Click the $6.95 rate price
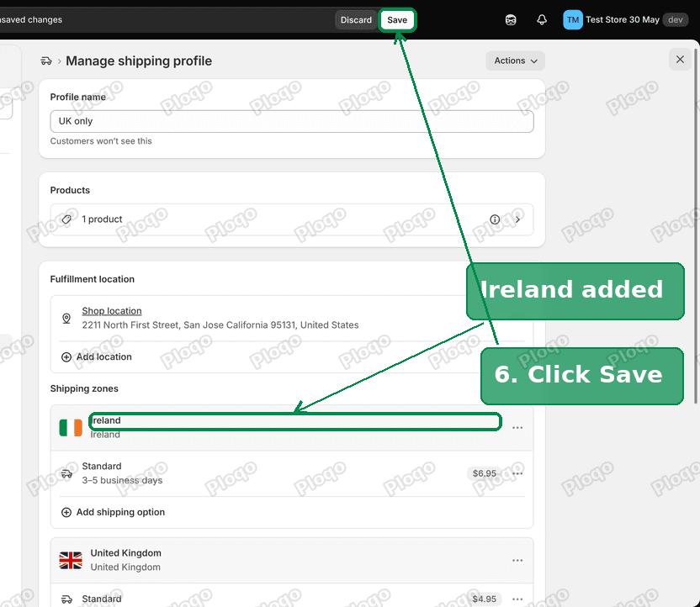The image size is (700, 607). coord(484,473)
